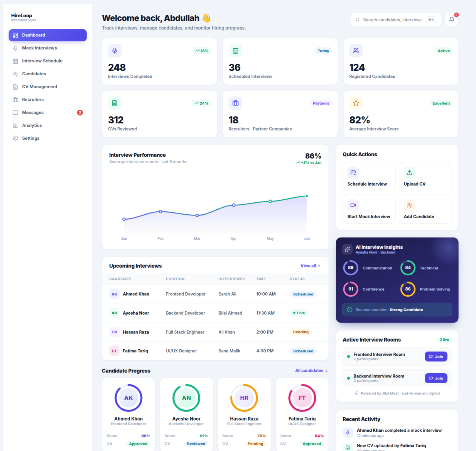The image size is (476, 451).
Task: Click the 24% trend badge on CVs Reviewed
Action: (x=202, y=103)
